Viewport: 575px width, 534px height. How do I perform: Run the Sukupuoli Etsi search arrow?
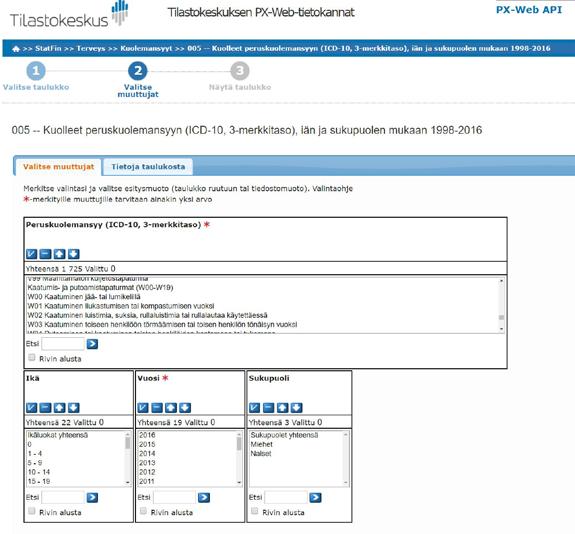[x=315, y=498]
